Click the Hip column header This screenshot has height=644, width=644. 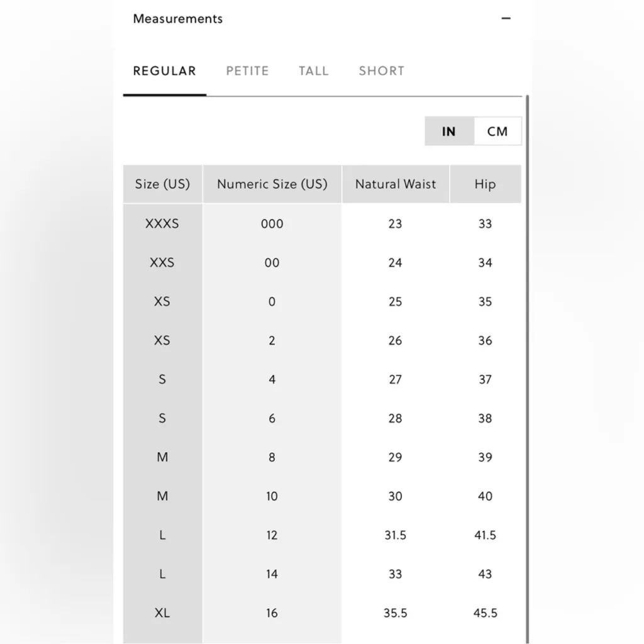(485, 184)
